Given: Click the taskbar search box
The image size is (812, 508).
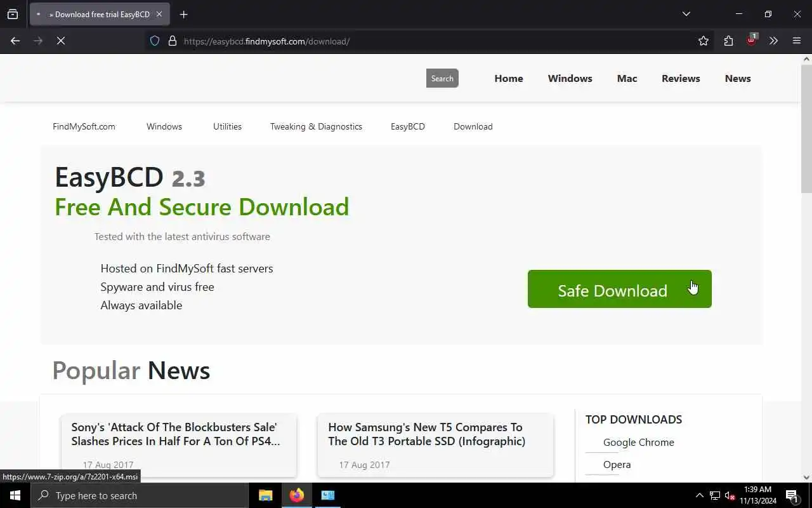Looking at the screenshot, I should coord(140,495).
